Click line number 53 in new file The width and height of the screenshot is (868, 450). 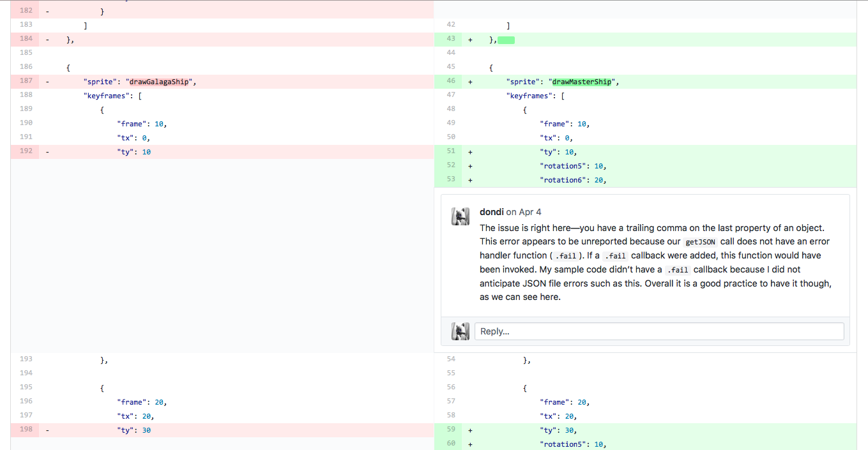451,180
